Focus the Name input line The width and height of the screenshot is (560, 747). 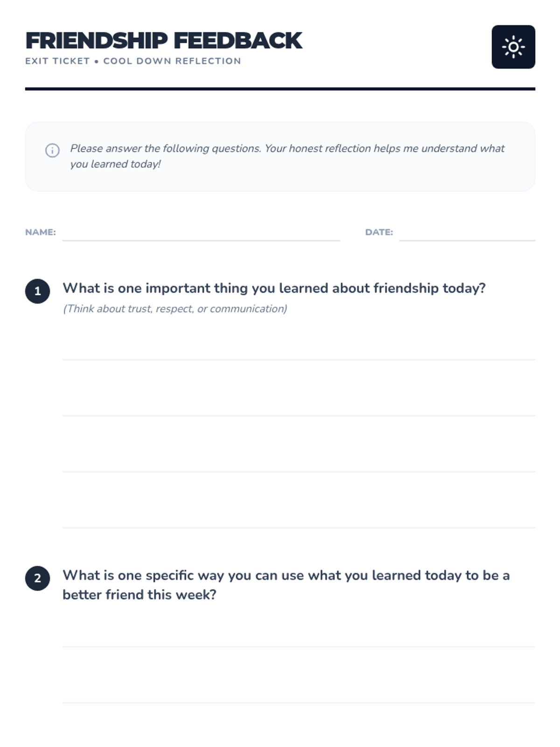click(201, 233)
